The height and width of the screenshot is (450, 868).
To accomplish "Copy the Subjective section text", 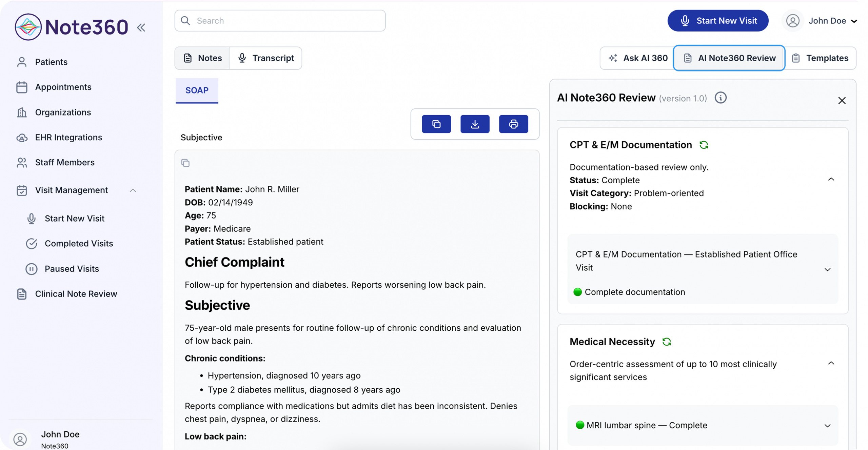I will (x=186, y=163).
